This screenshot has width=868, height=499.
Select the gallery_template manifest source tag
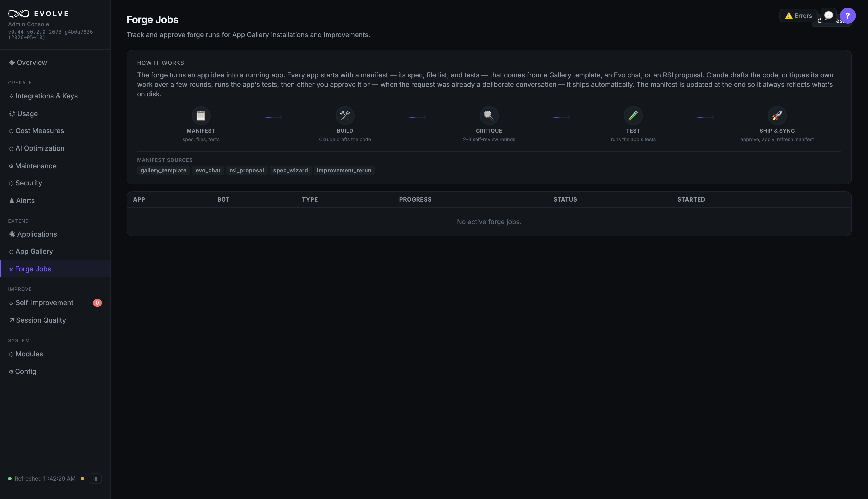[164, 170]
